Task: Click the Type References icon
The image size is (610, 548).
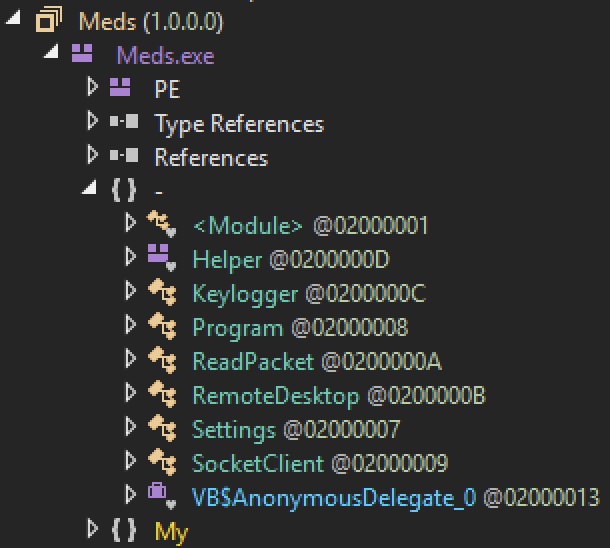Action: (x=121, y=122)
